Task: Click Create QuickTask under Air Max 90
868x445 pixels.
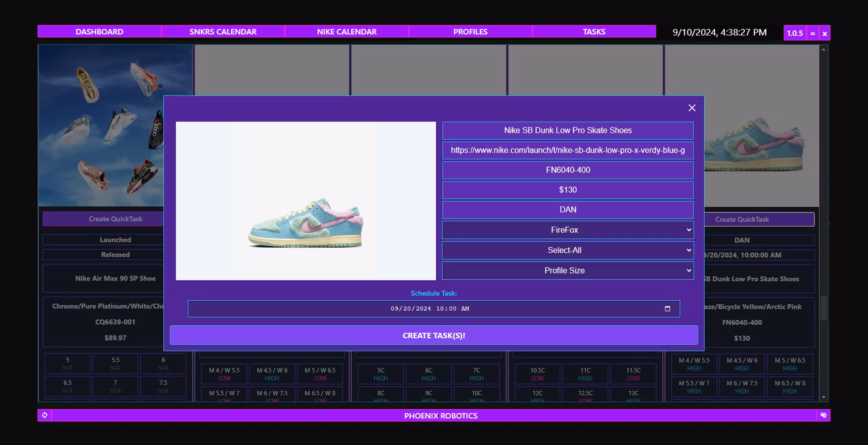Action: coord(104,219)
